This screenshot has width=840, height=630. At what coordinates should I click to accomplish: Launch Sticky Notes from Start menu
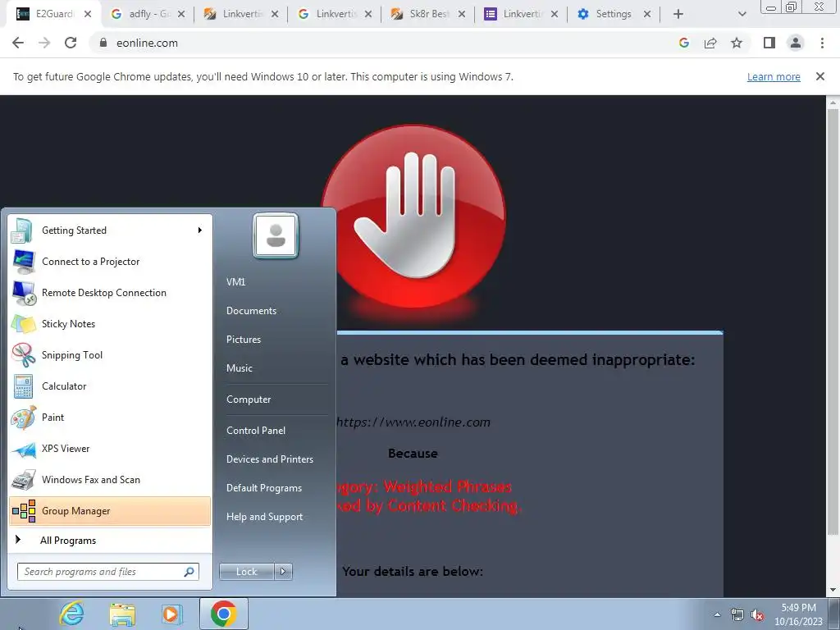click(x=110, y=323)
